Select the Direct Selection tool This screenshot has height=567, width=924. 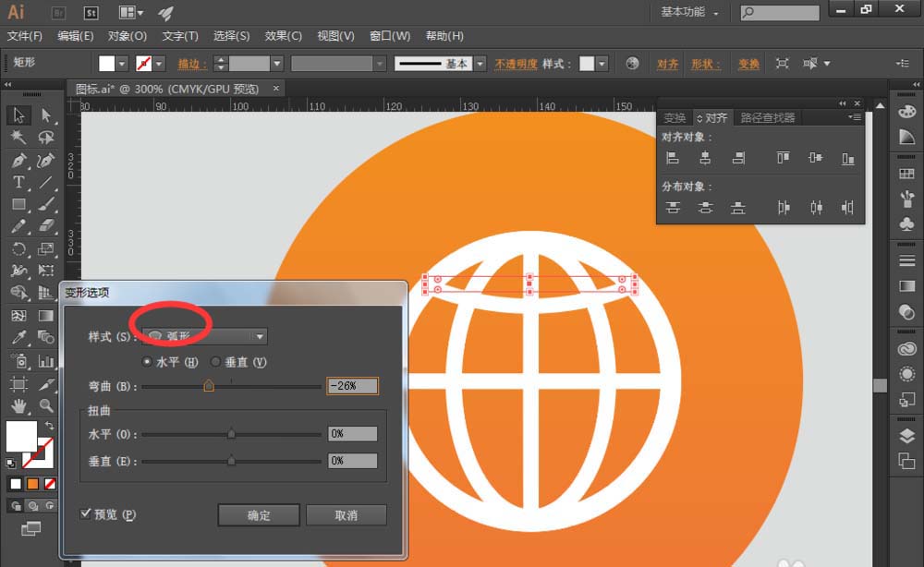tap(46, 115)
